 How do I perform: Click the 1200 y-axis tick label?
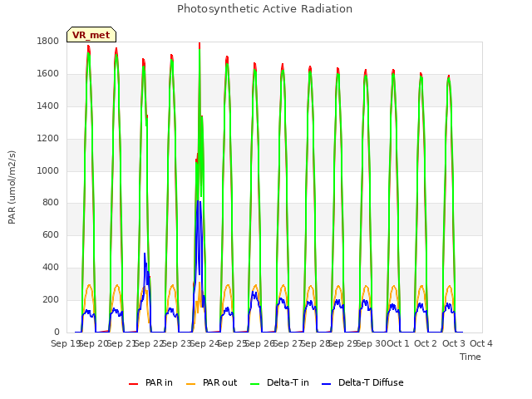point(48,139)
